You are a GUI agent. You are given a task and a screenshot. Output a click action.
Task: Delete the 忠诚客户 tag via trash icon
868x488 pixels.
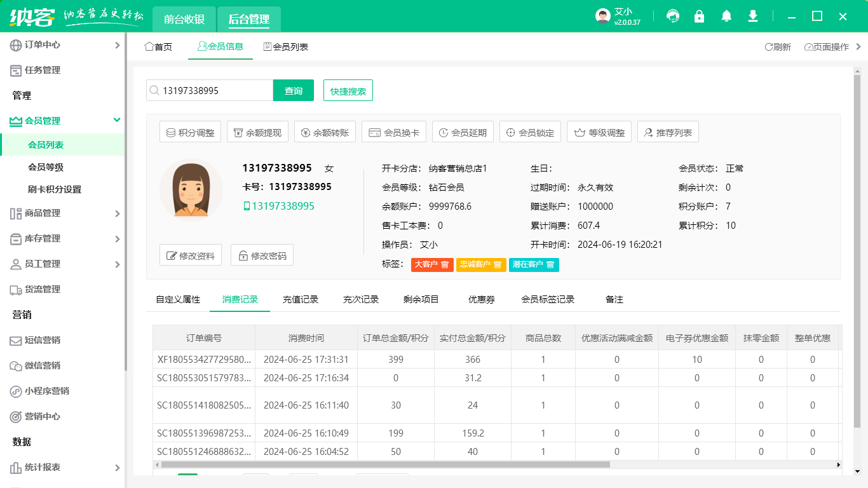point(498,264)
